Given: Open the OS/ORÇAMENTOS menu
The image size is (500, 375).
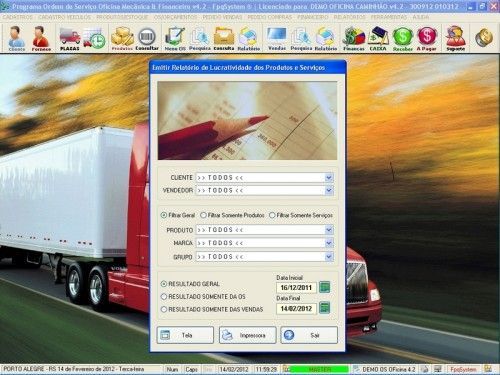Looking at the screenshot, I should [x=175, y=17].
